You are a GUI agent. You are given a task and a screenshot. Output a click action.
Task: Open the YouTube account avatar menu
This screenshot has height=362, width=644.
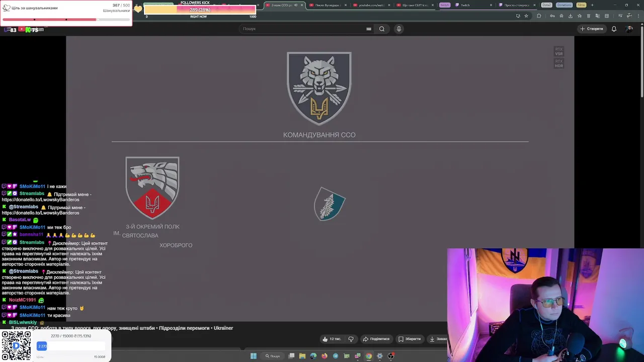[629, 29]
